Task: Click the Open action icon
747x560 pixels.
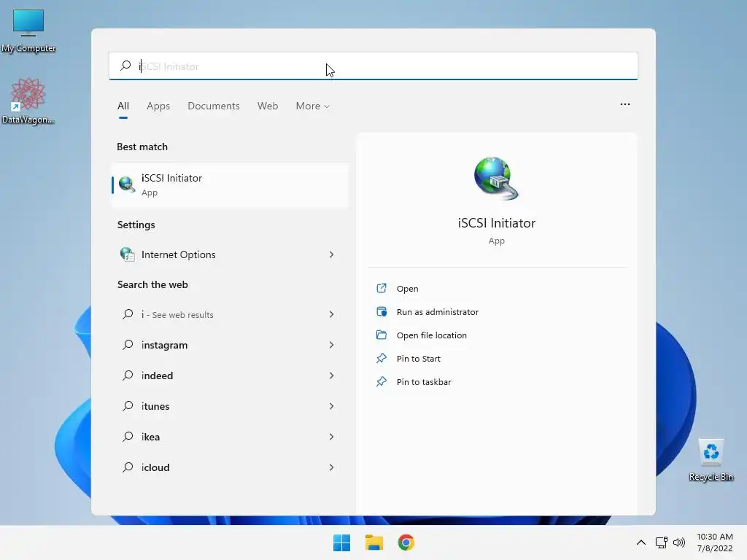Action: pos(382,288)
